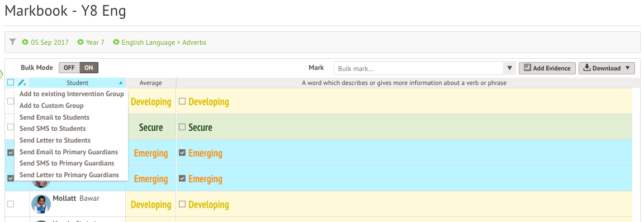Tick the checkbox beside the Secure mark

tap(182, 127)
